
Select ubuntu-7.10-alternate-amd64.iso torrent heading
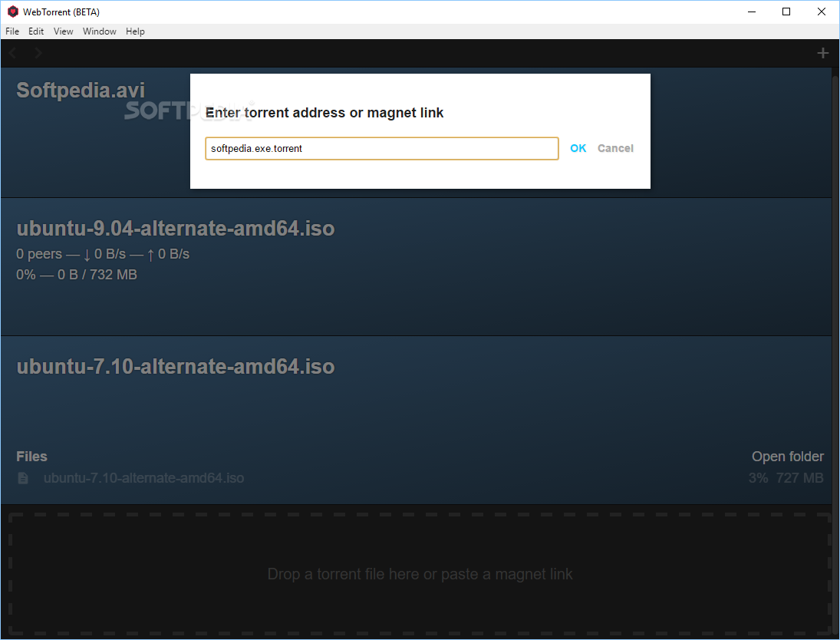176,367
